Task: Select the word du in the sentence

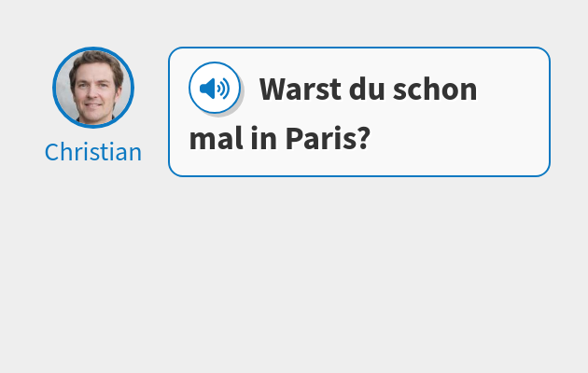Action: tap(367, 90)
